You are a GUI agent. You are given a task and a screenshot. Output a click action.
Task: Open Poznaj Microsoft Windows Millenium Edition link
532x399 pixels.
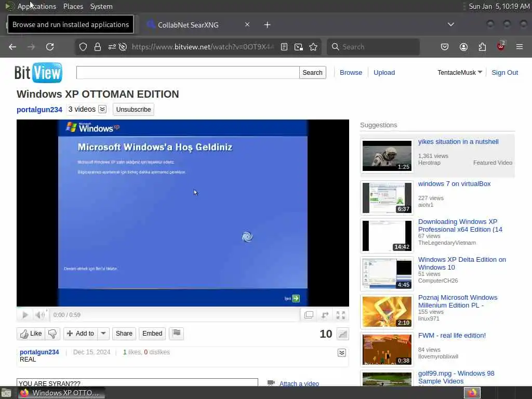tap(458, 301)
